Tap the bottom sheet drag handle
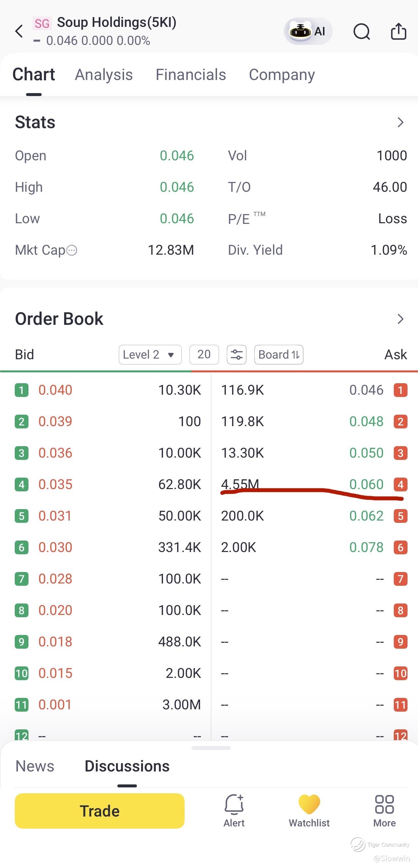 (211, 748)
